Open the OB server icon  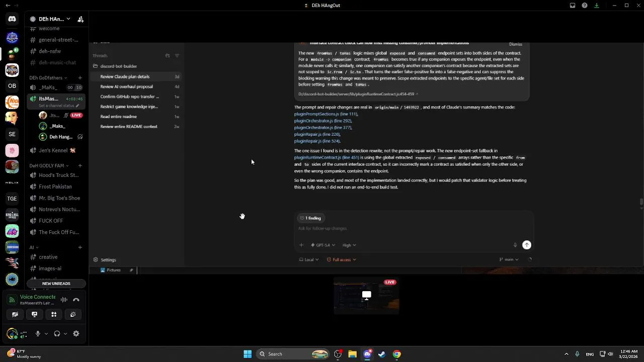tap(12, 86)
